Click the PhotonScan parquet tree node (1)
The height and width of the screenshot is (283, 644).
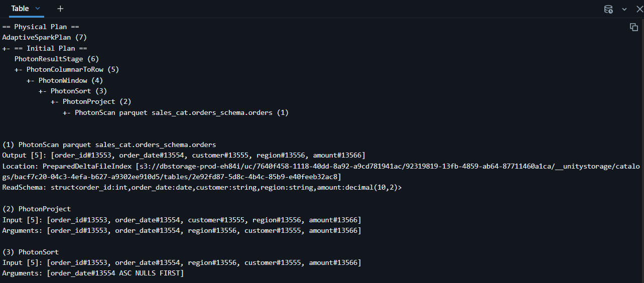coord(182,112)
